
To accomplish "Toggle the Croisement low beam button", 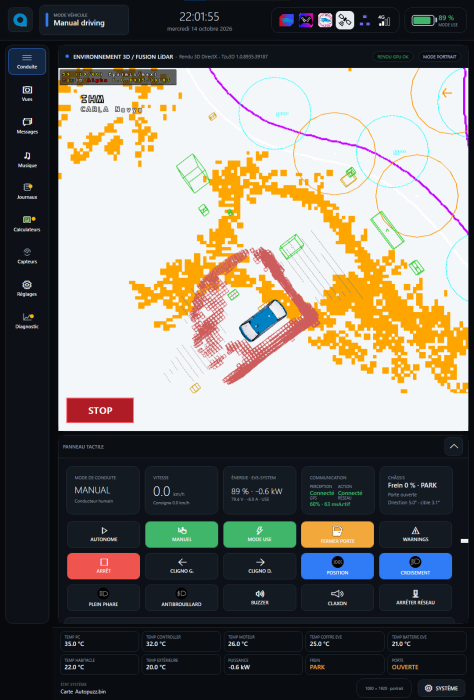I will (x=415, y=566).
